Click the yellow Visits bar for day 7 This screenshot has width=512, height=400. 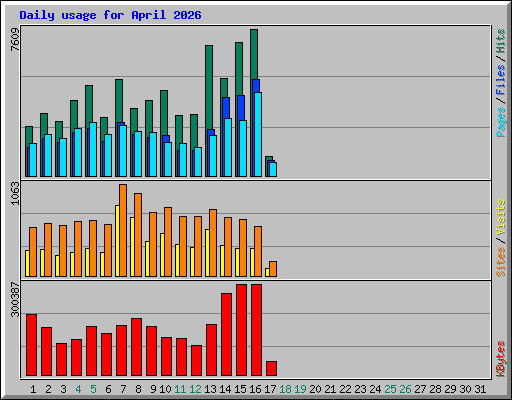[x=117, y=241]
